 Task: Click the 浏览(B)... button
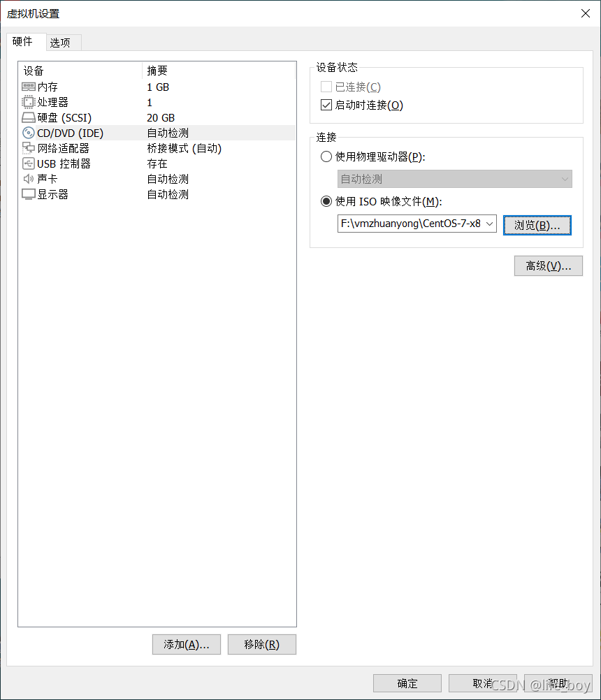click(537, 226)
